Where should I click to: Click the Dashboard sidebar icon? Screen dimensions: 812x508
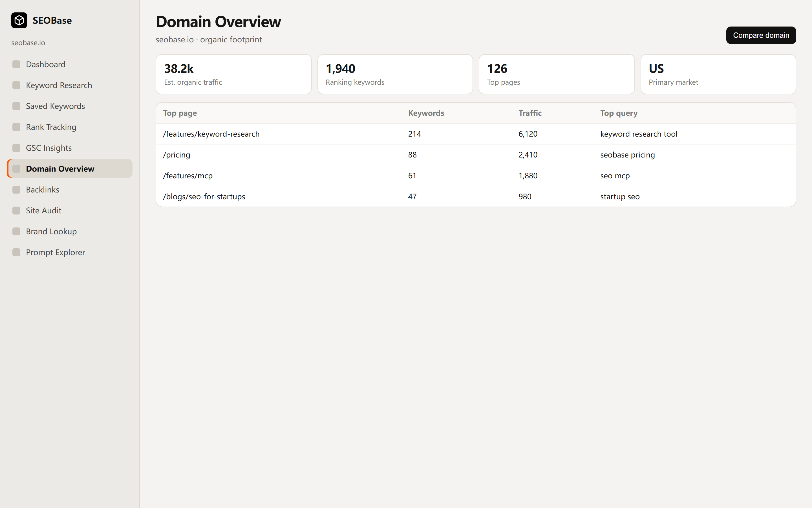click(16, 64)
